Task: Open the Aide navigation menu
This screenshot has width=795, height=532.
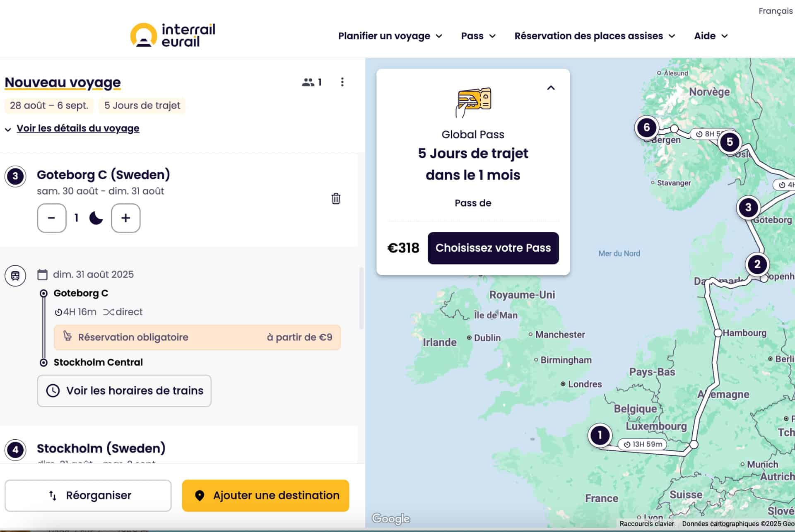Action: 711,36
